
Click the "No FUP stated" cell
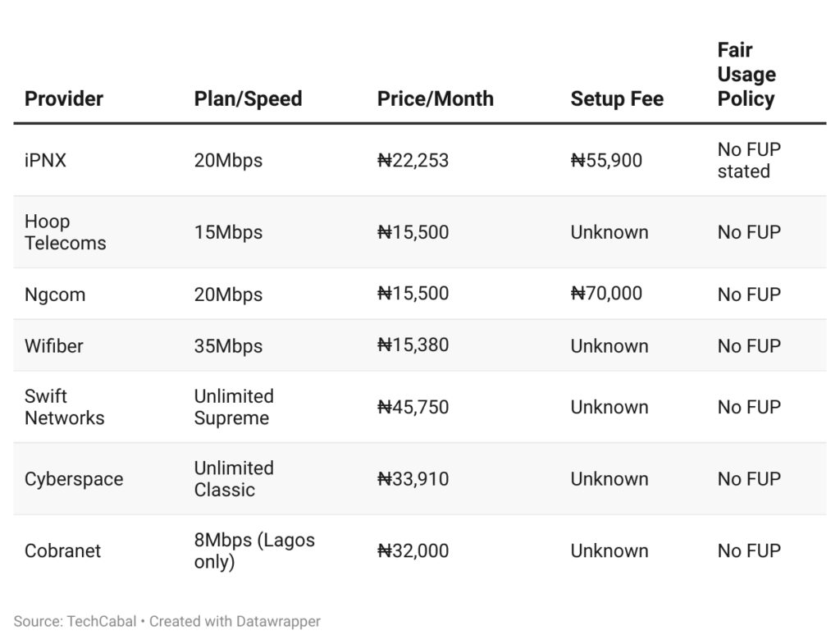(749, 161)
